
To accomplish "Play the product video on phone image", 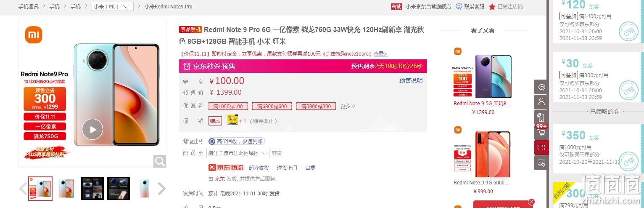I will pos(92,129).
